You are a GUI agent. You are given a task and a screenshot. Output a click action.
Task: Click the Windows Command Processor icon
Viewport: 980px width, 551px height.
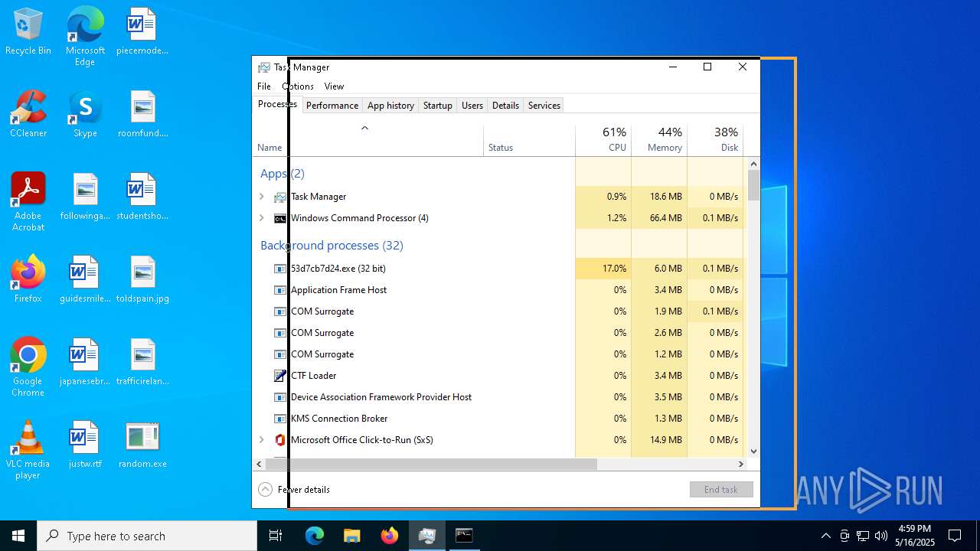click(x=280, y=218)
